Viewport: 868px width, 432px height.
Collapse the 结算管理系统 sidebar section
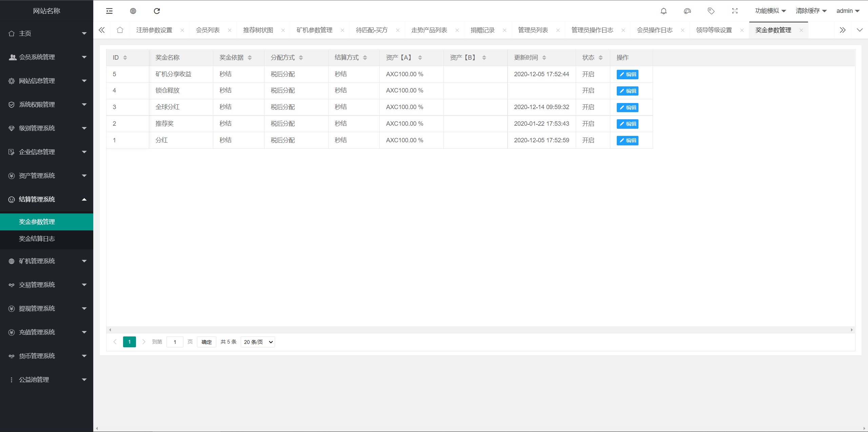(x=46, y=199)
